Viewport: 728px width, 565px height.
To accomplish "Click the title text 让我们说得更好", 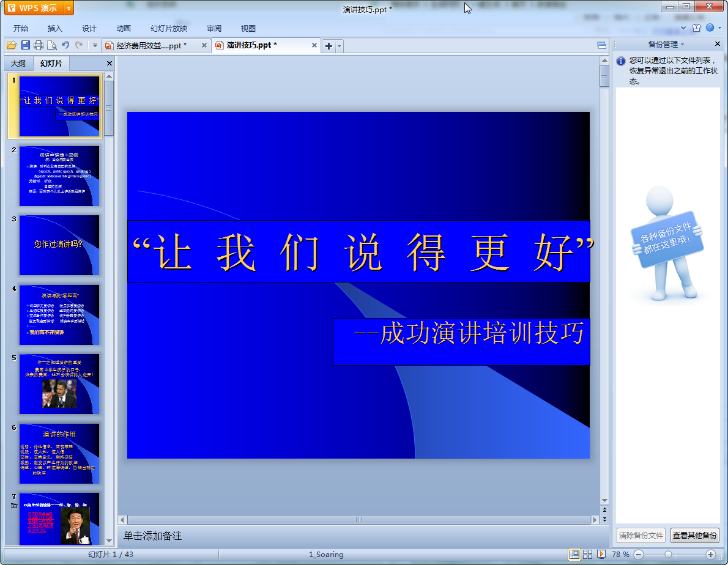I will coord(363,252).
